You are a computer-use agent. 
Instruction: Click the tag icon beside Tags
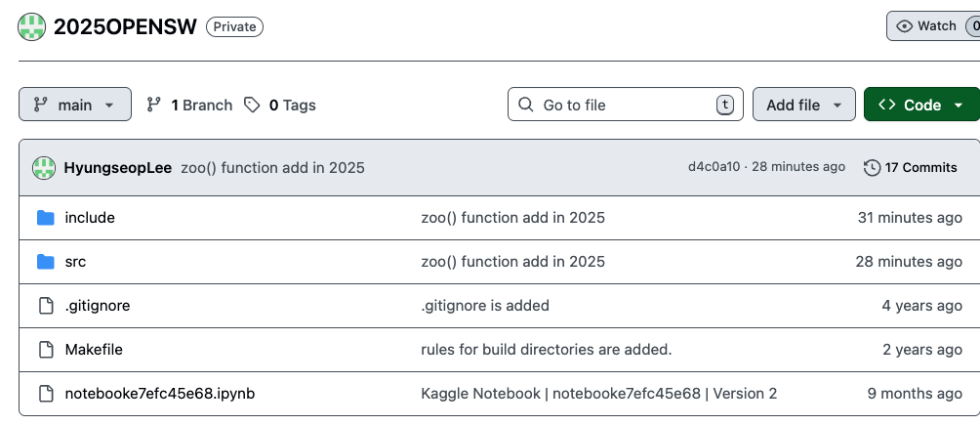252,105
